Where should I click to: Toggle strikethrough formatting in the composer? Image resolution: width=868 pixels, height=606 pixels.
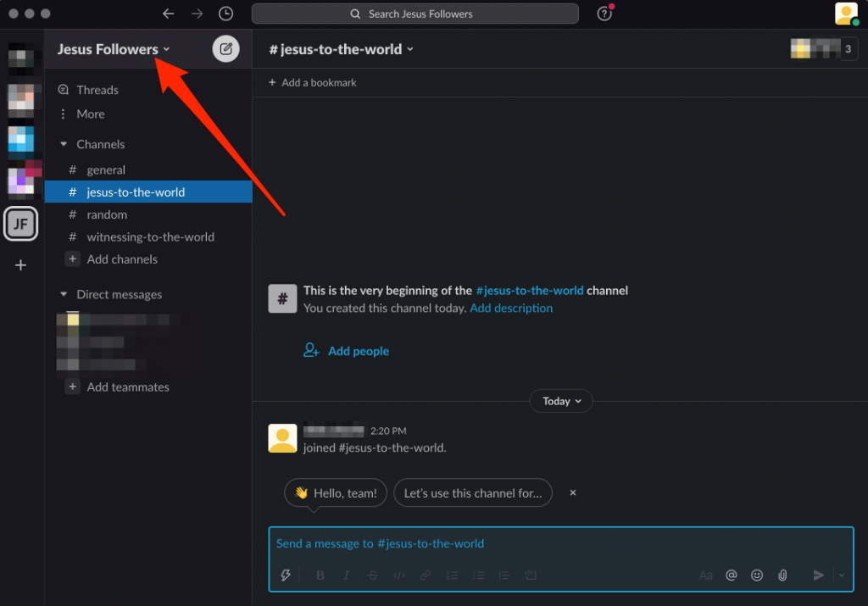click(373, 575)
